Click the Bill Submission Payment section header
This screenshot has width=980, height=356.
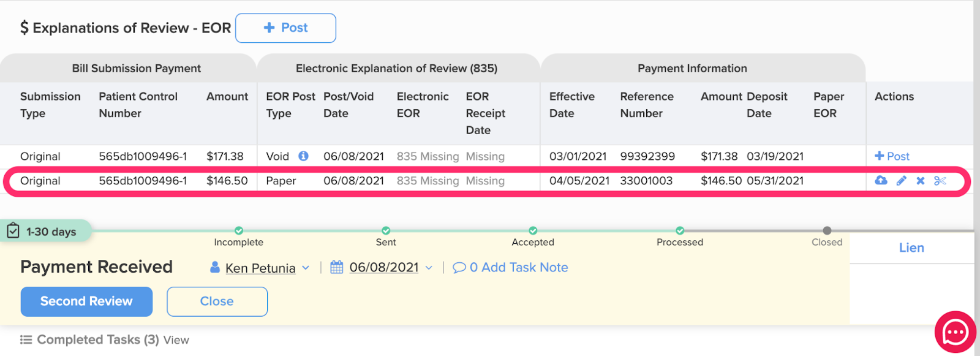point(137,69)
